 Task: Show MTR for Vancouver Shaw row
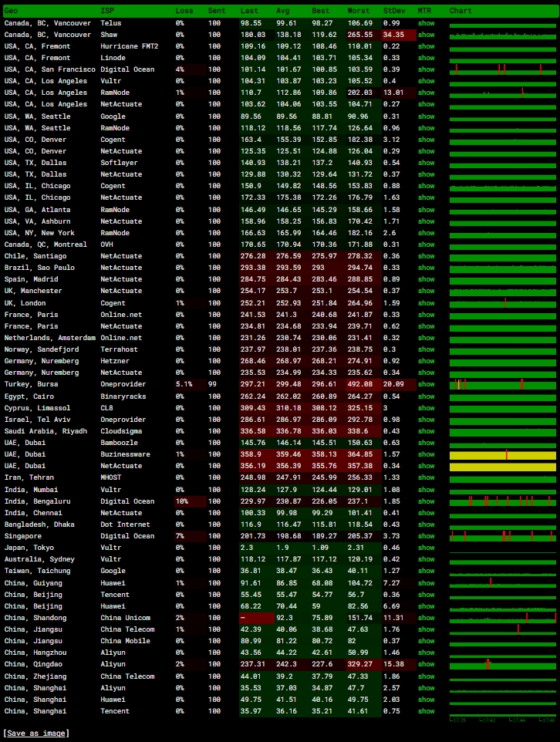[426, 35]
